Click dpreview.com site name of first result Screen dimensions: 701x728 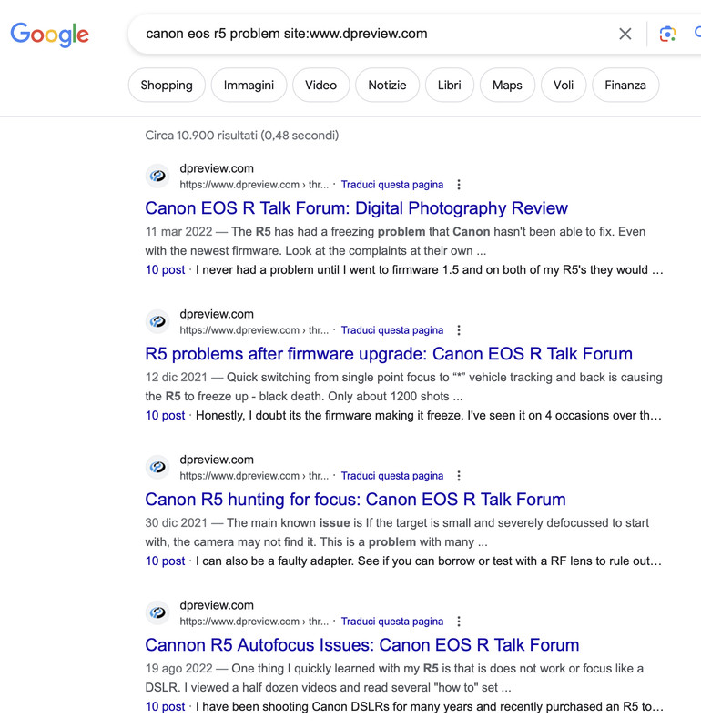(x=217, y=168)
